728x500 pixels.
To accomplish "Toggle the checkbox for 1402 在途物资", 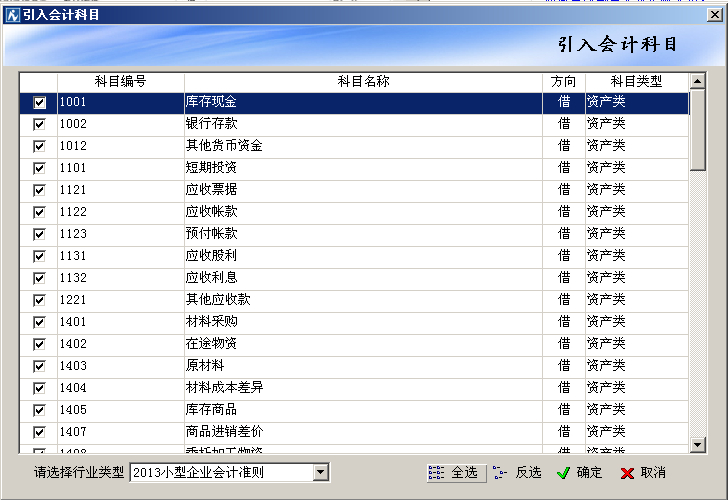I will coord(39,344).
